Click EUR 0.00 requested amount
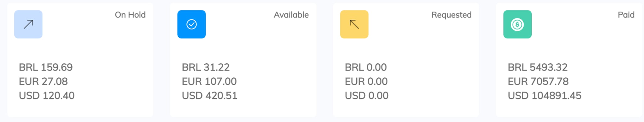Screen dimensions: 644x122 (x=366, y=81)
